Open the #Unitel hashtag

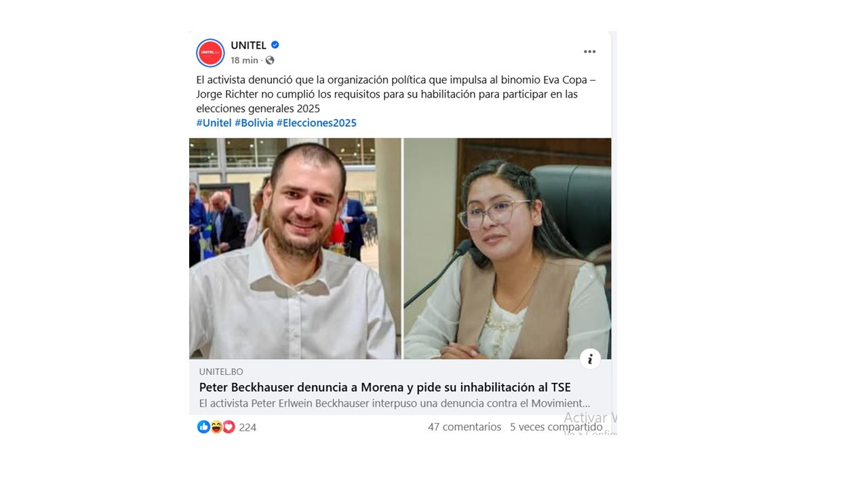pos(214,123)
